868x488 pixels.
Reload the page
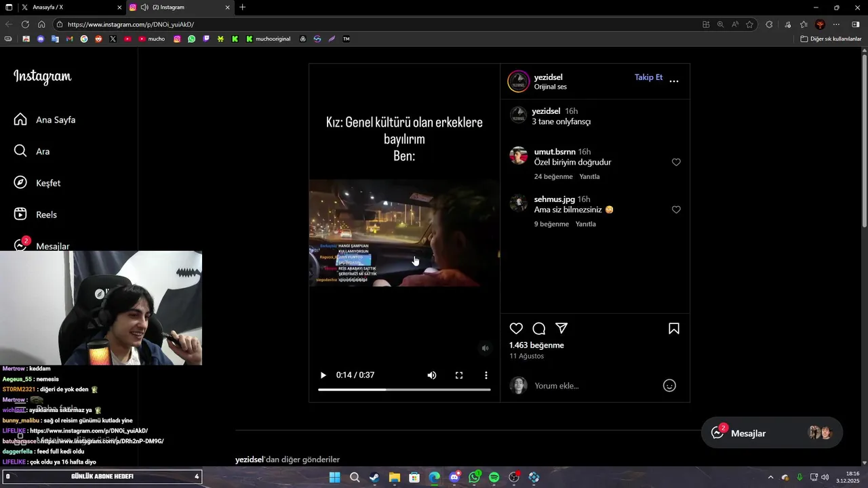coord(25,24)
